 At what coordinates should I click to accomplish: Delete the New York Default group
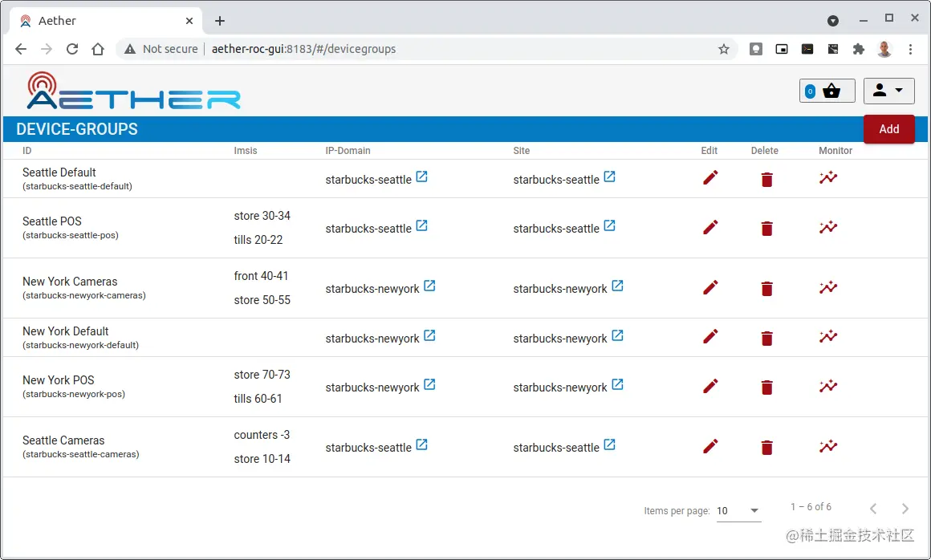(766, 338)
